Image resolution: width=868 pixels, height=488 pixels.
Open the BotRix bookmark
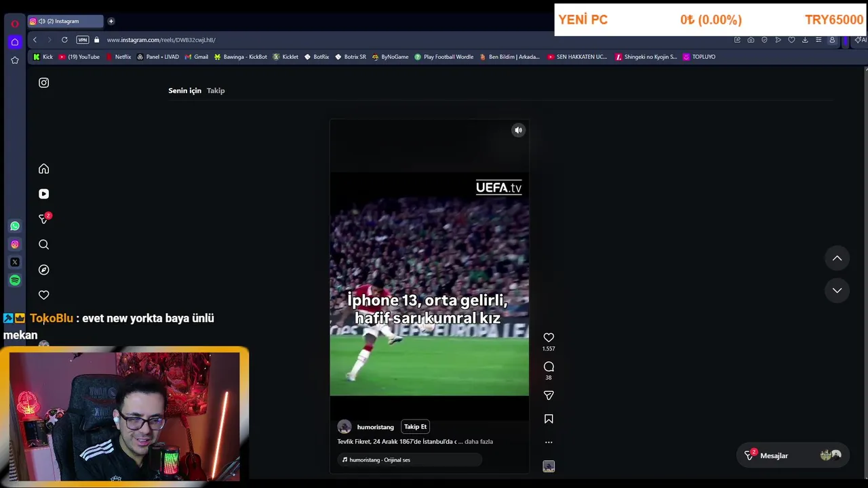click(317, 57)
